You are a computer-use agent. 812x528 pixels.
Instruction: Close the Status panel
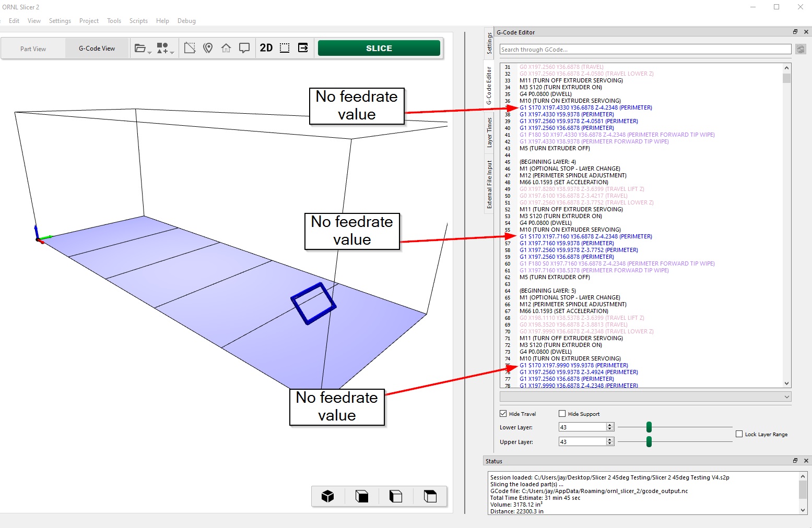pos(806,461)
